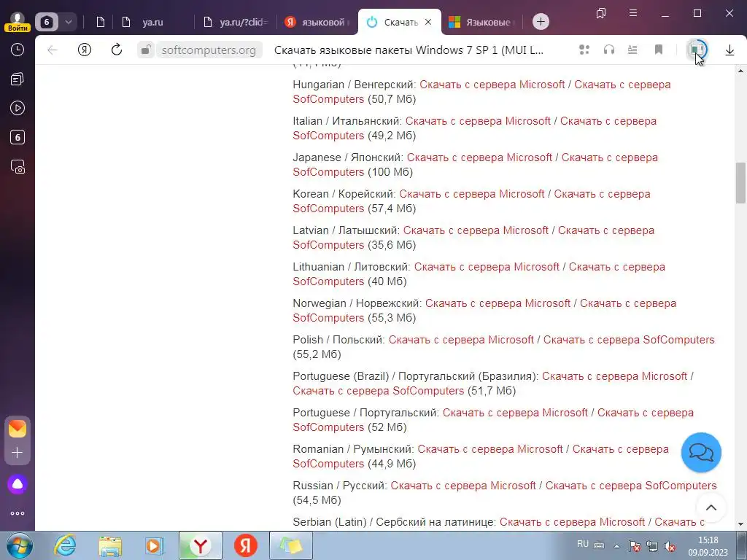Open Windows Explorer folder on taskbar
This screenshot has width=747, height=560.
point(110,545)
